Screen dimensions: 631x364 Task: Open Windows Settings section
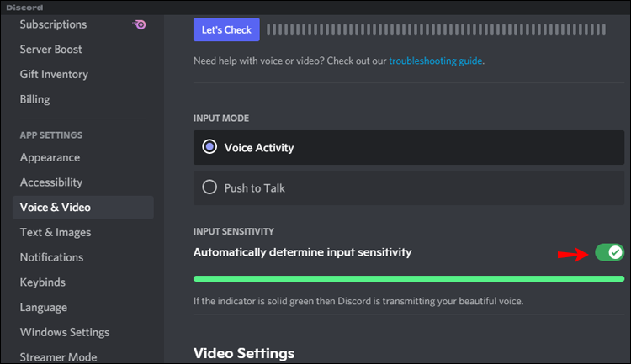[65, 332]
